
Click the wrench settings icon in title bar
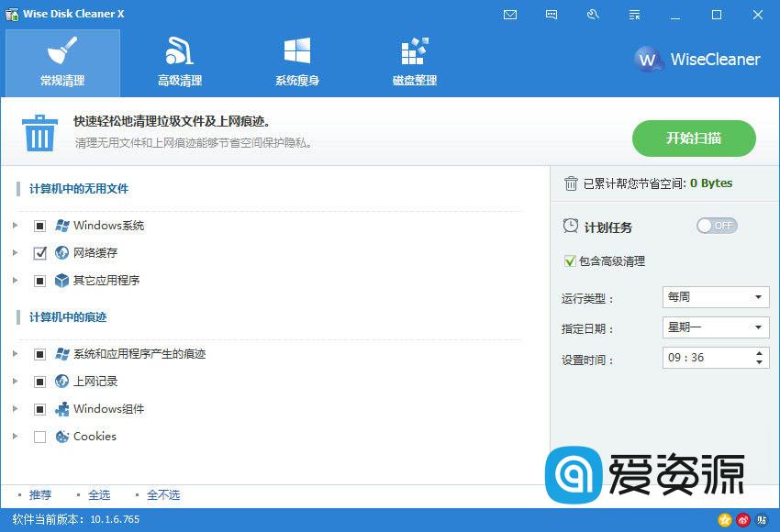(x=593, y=15)
